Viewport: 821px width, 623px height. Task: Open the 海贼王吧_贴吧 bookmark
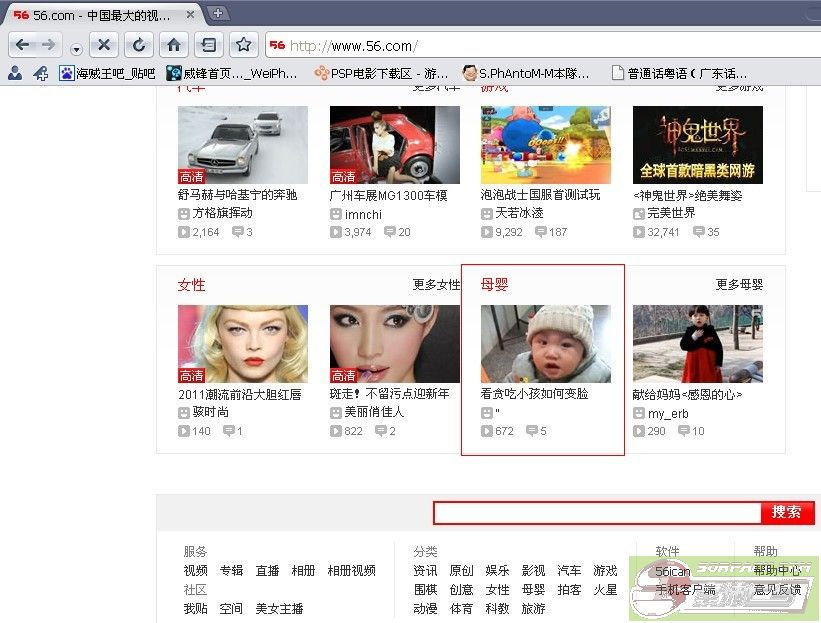(x=107, y=73)
